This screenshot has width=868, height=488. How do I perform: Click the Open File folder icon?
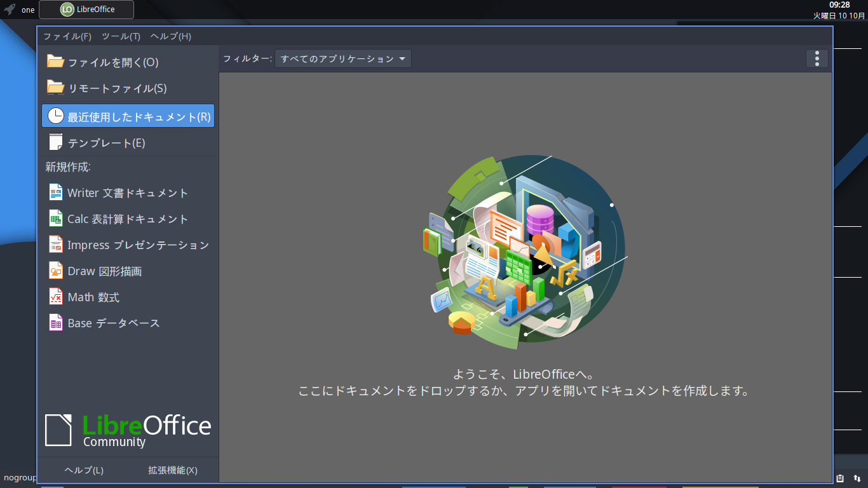(55, 62)
